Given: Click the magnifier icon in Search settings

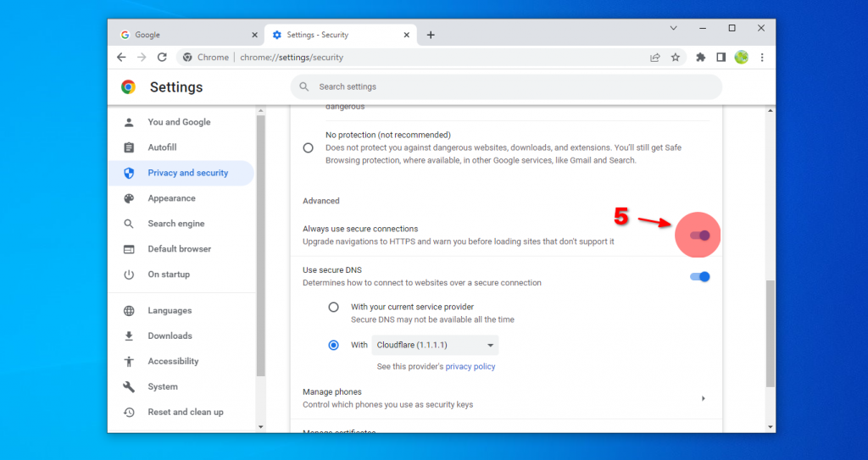Looking at the screenshot, I should 304,87.
